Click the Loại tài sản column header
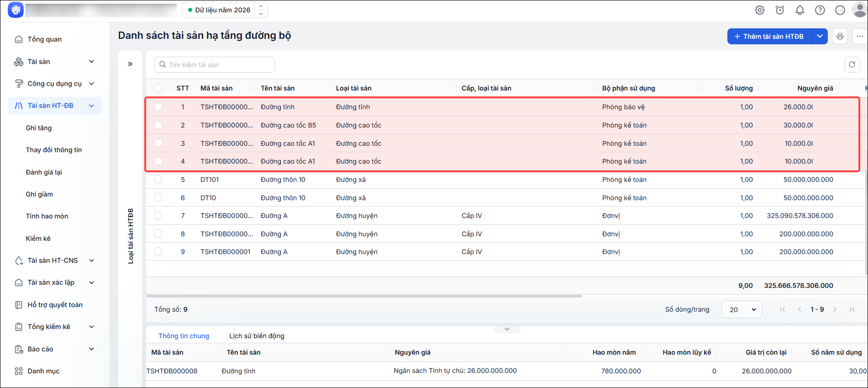Screen dimensions: 868x388 pyautogui.click(x=354, y=88)
